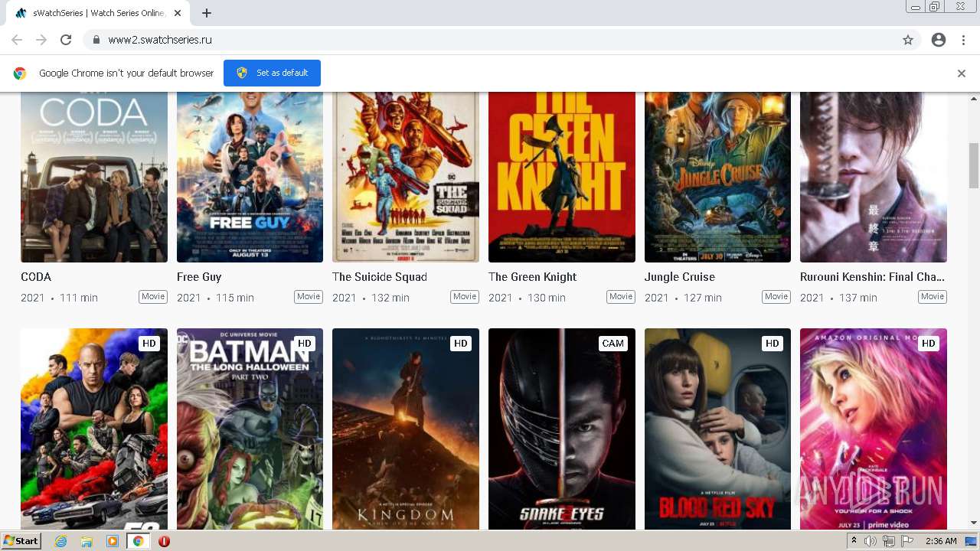Click the Set as default button
980x551 pixels.
tap(272, 73)
